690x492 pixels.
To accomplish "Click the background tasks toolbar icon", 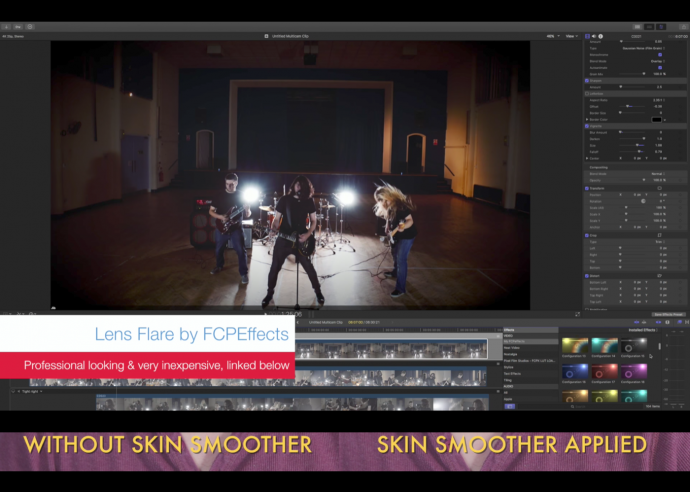I will (x=29, y=27).
